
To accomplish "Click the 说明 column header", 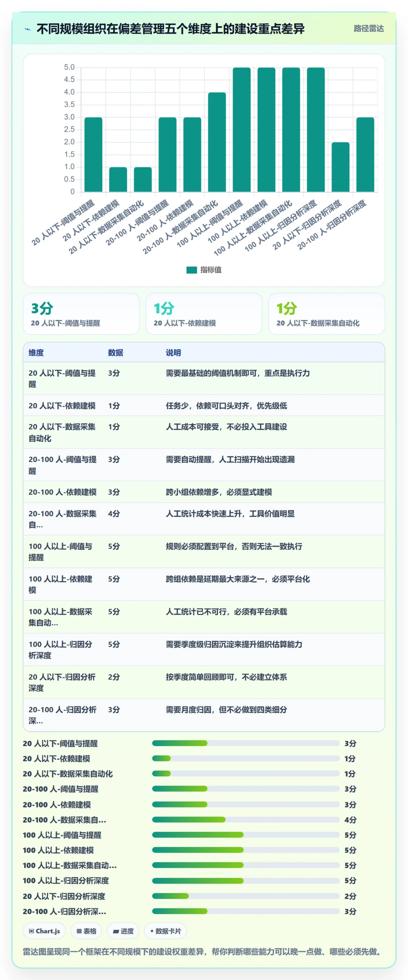I will [x=173, y=353].
